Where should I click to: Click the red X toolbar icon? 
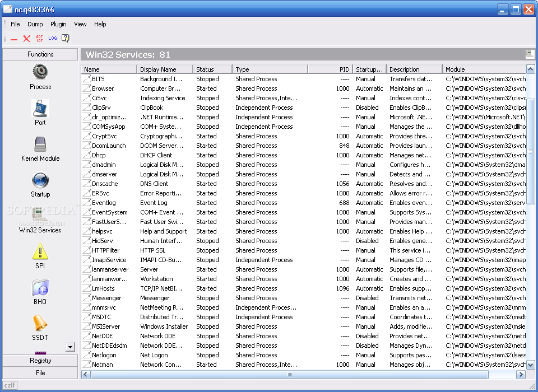tap(27, 39)
